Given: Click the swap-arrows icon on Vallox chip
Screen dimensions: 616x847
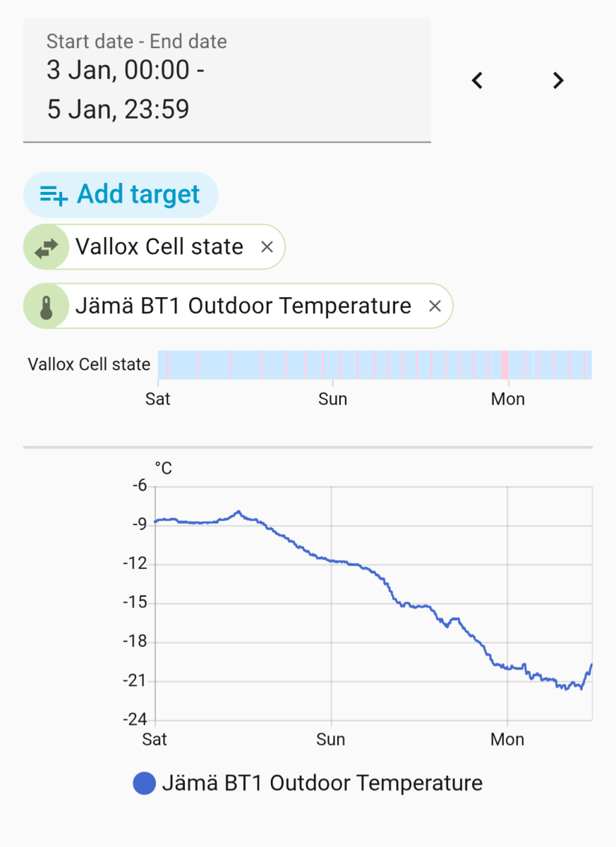Looking at the screenshot, I should 47,247.
